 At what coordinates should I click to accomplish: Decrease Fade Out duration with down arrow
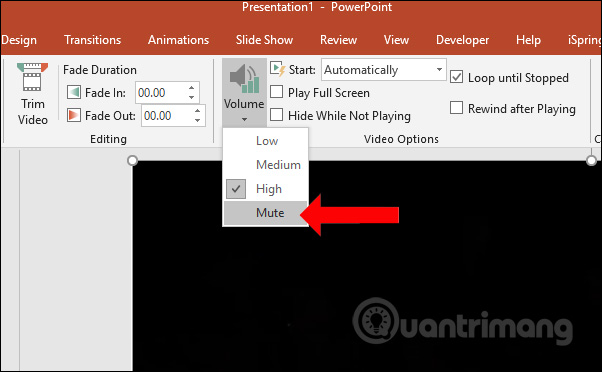coord(197,120)
